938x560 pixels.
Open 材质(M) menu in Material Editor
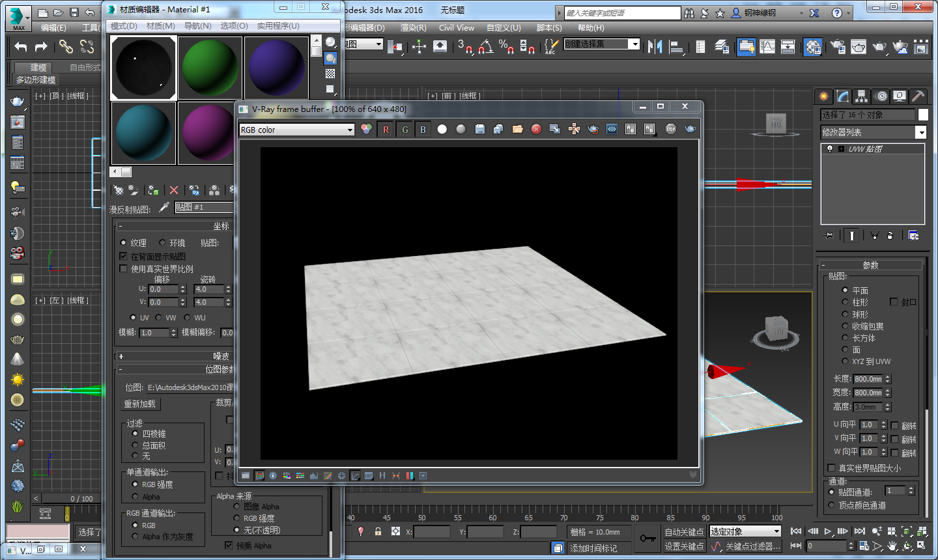pos(160,25)
